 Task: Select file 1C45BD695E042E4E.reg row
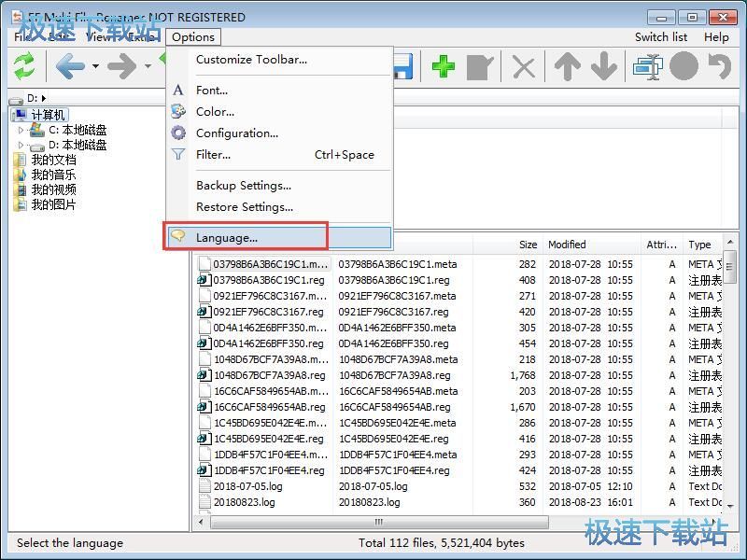[269, 439]
